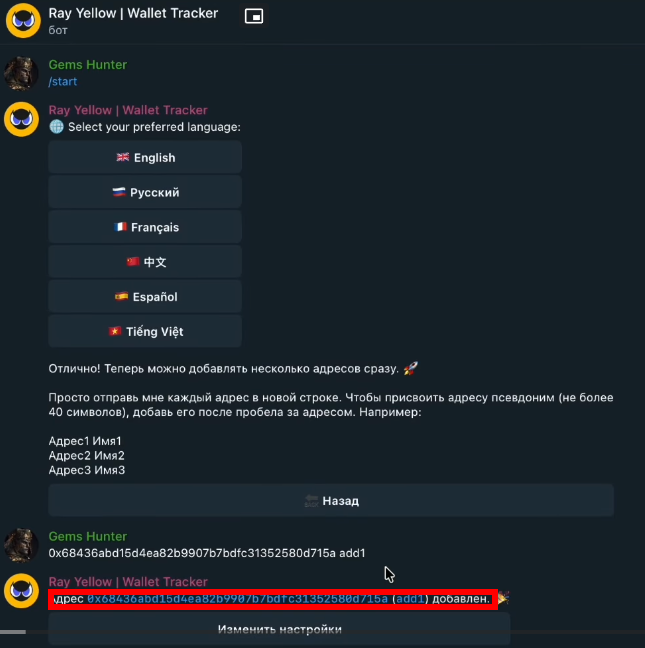Click bot name above address added message
The width and height of the screenshot is (645, 648).
pos(128,582)
